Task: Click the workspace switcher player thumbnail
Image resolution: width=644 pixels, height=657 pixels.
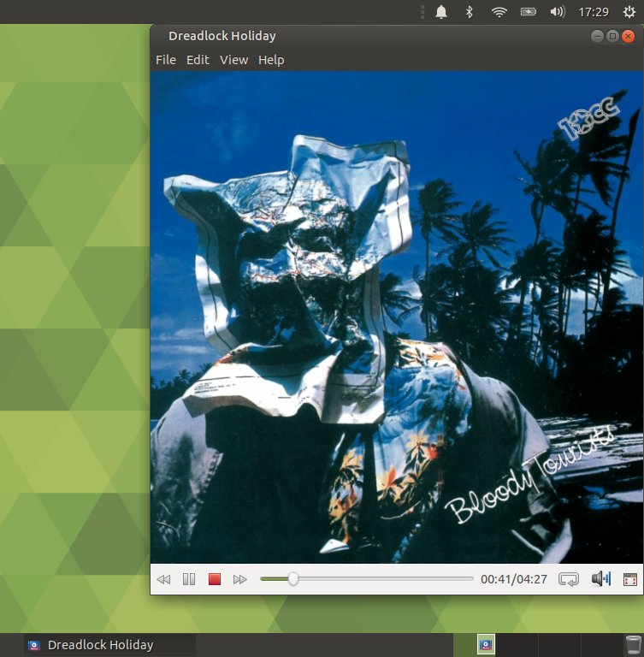Action: 486,644
